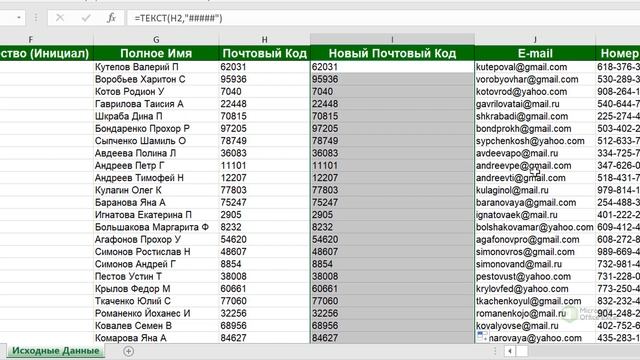Select postal code 7040 in column H
640x360 pixels.
[264, 91]
